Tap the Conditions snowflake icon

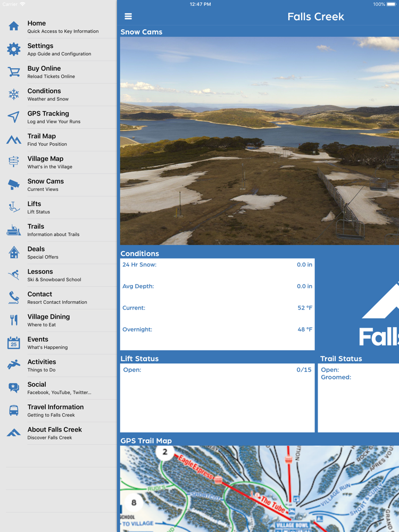[14, 94]
